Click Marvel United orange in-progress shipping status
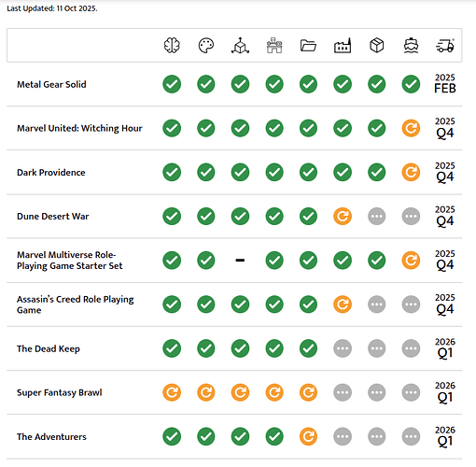 pyautogui.click(x=411, y=128)
